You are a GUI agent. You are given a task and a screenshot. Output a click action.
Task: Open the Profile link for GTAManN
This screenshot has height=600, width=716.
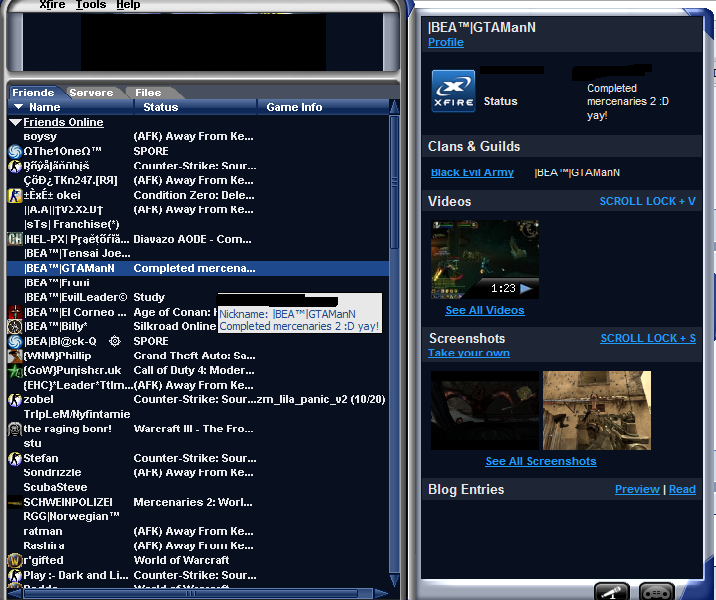pos(446,42)
